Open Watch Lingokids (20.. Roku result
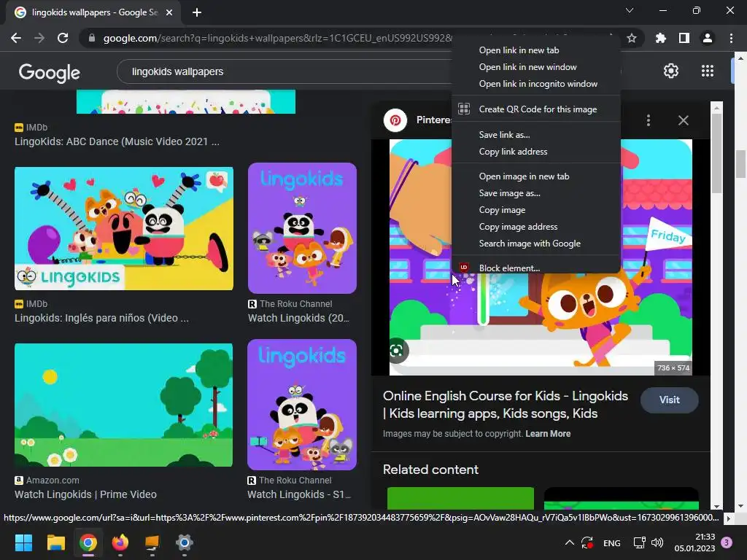This screenshot has height=560, width=747. pos(298,318)
